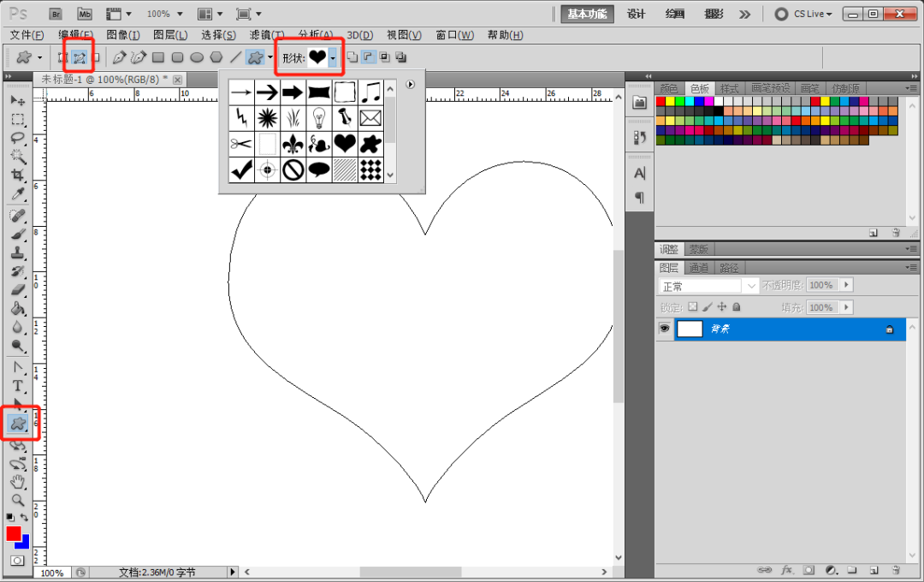Screen dimensions: 924x582
Task: Select the Clone Stamp tool
Action: coord(18,252)
